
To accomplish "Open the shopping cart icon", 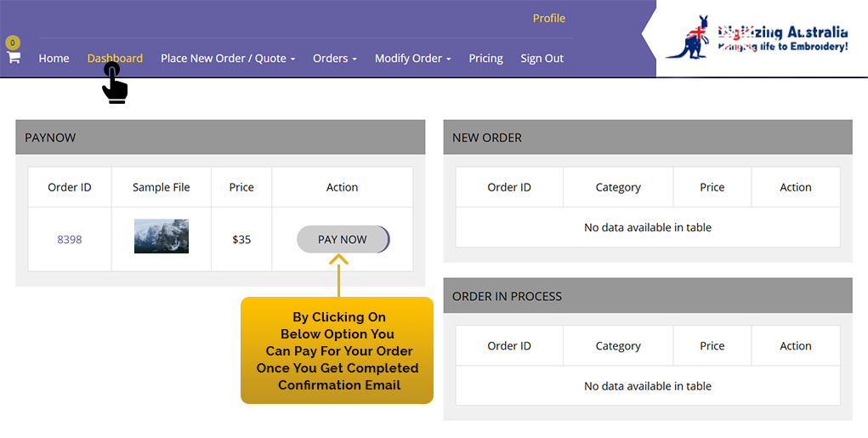I will click(x=14, y=57).
